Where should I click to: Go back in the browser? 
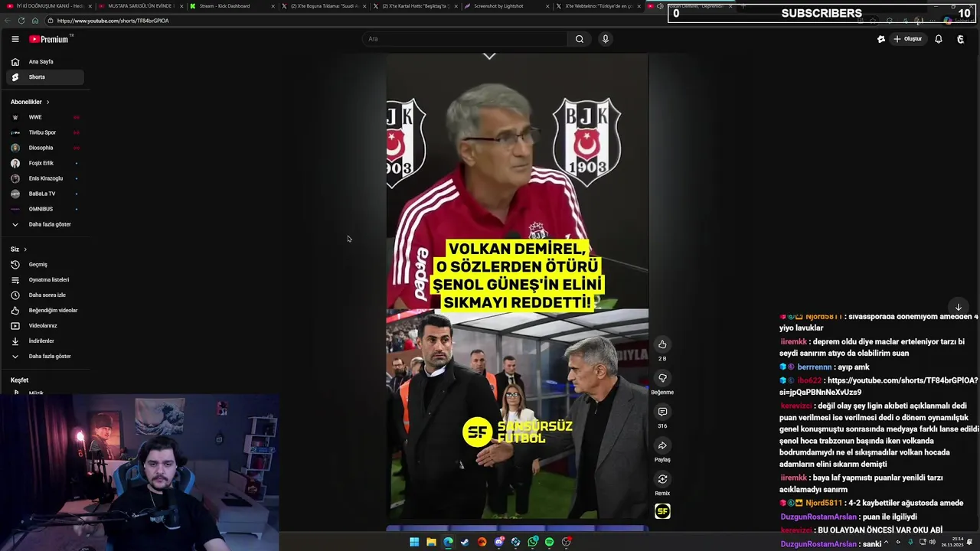(8, 21)
